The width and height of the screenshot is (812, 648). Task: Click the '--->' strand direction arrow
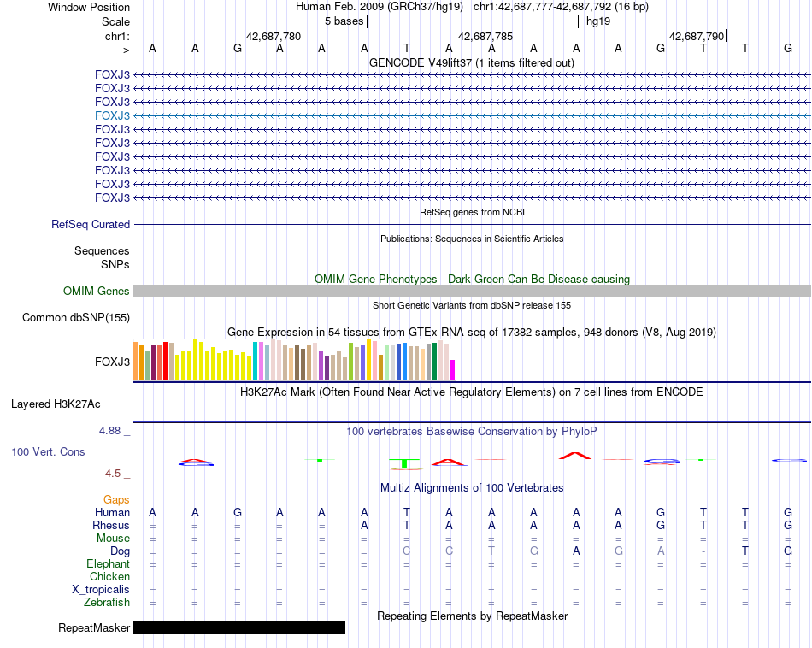121,50
